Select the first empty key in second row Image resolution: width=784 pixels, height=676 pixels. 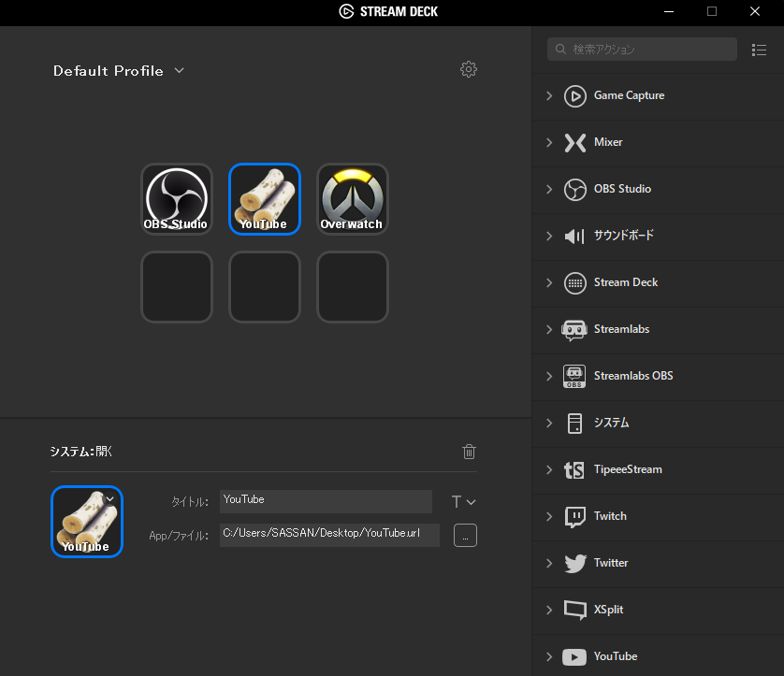(x=177, y=287)
